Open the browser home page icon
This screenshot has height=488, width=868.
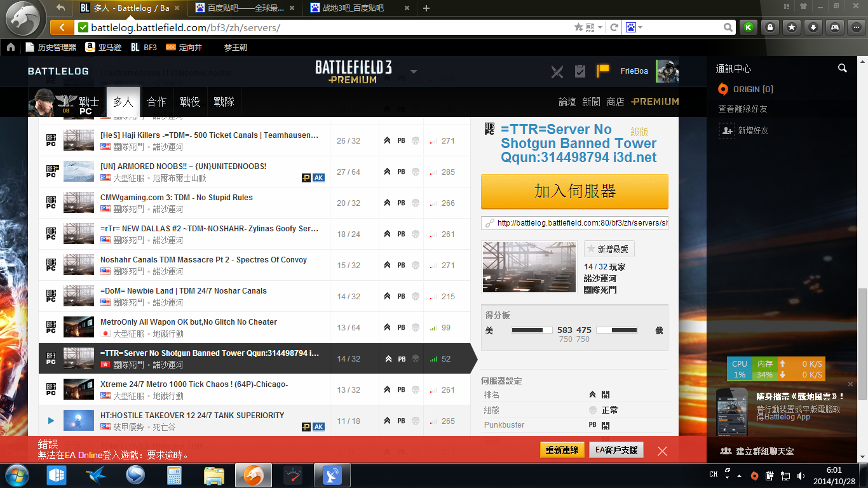(10, 47)
